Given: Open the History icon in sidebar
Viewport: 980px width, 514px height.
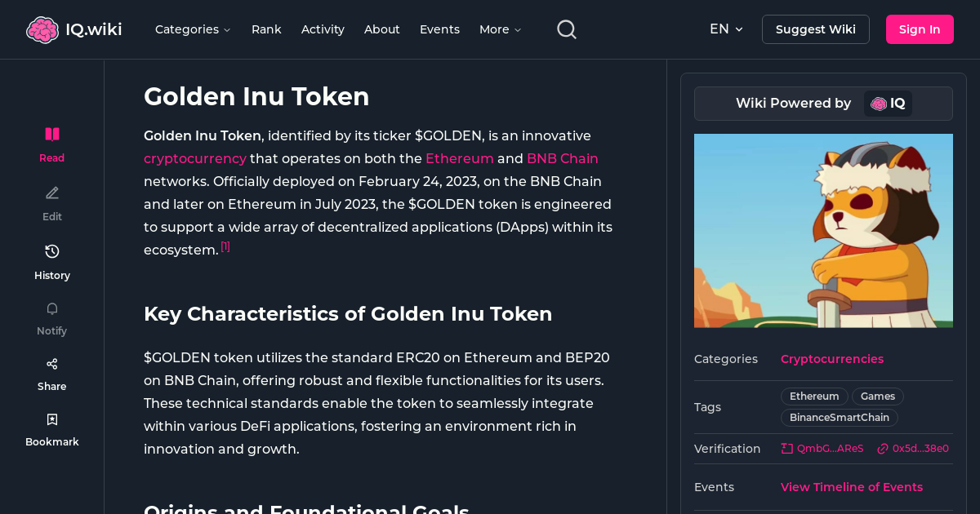Looking at the screenshot, I should pyautogui.click(x=51, y=251).
